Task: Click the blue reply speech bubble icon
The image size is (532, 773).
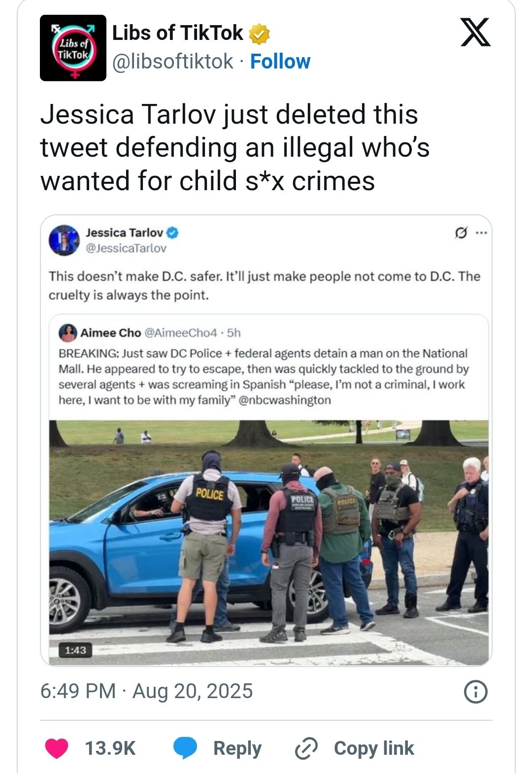Action: [x=185, y=748]
